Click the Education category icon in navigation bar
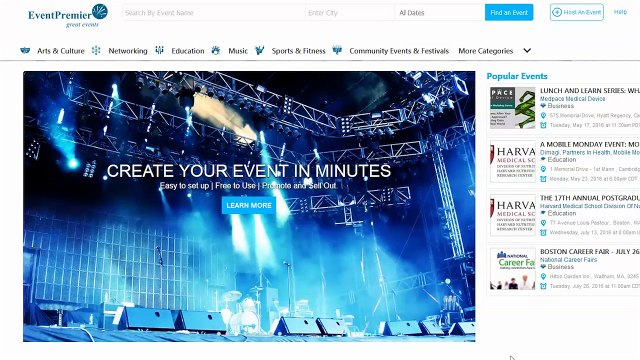This screenshot has height=360, width=640. [x=159, y=50]
